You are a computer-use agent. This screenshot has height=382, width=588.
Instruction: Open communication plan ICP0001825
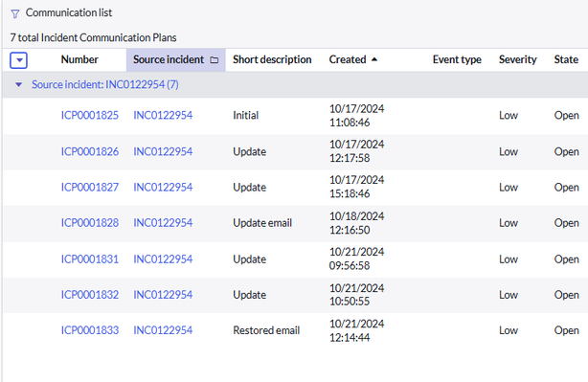[x=90, y=115]
